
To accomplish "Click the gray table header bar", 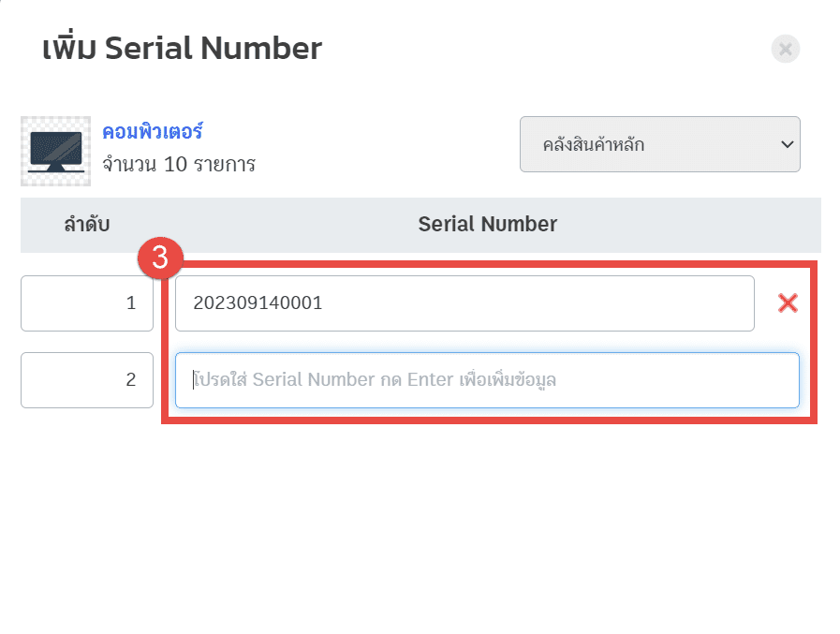I will tap(420, 225).
